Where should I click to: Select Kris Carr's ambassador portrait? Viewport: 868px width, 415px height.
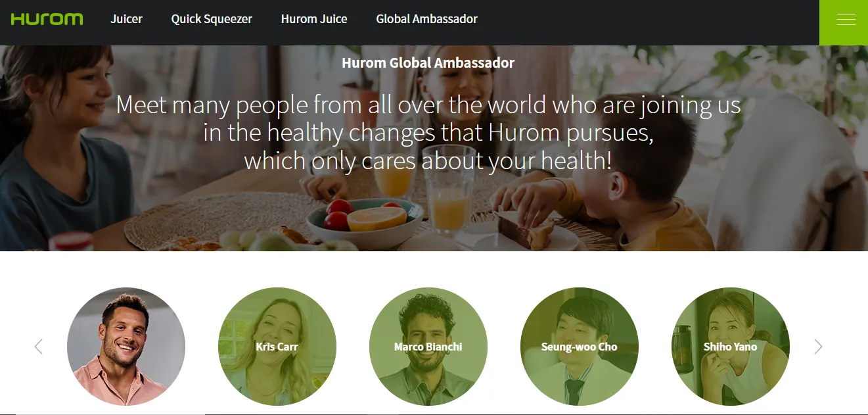click(x=277, y=347)
